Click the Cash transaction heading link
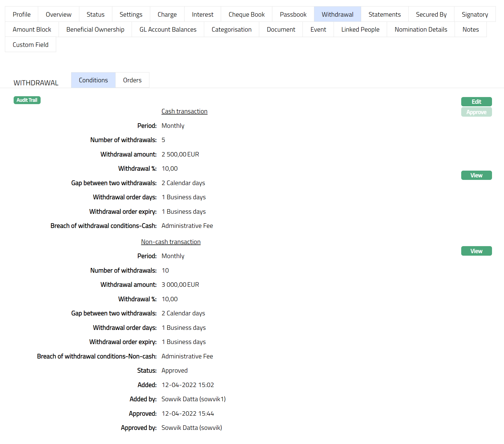The width and height of the screenshot is (504, 444). click(x=184, y=111)
